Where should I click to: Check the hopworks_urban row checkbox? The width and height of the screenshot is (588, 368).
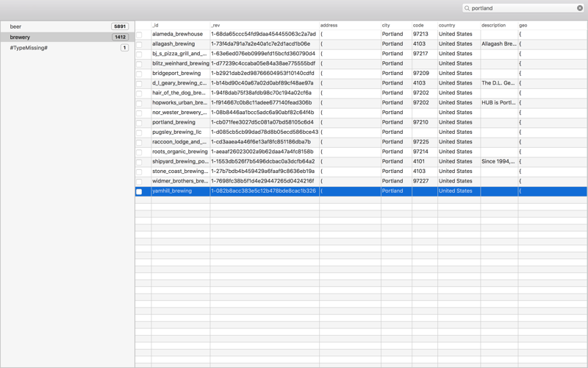pos(139,103)
